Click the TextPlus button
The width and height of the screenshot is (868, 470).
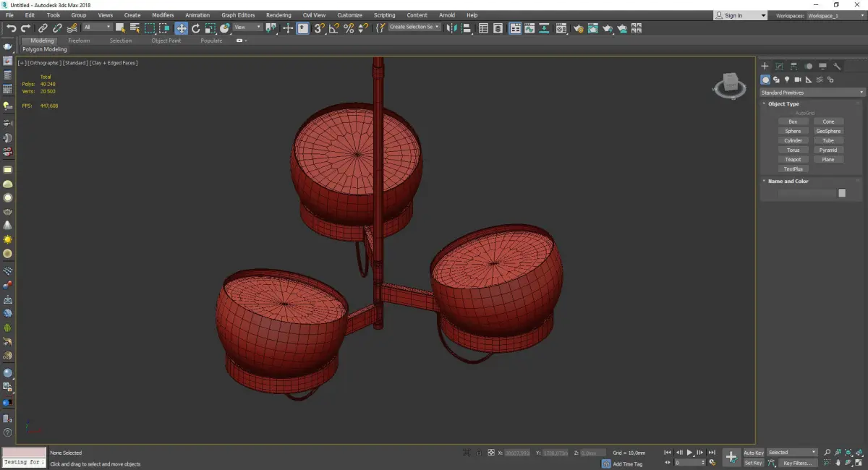point(793,168)
